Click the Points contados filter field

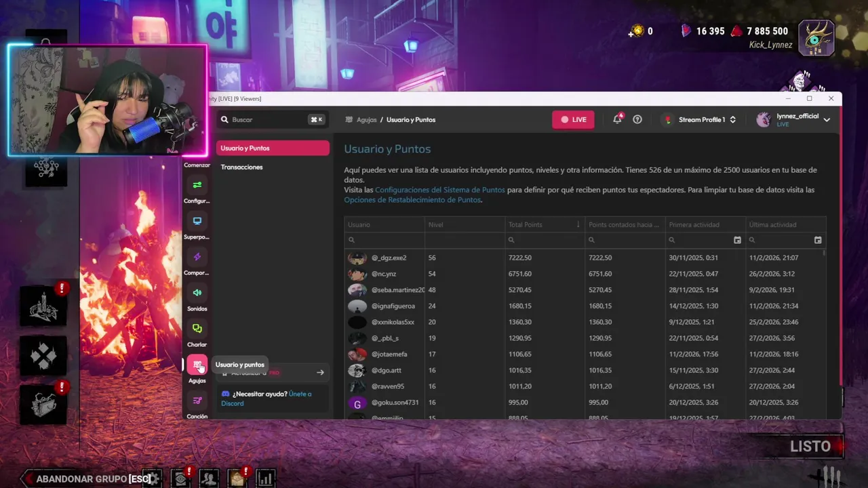pyautogui.click(x=625, y=240)
